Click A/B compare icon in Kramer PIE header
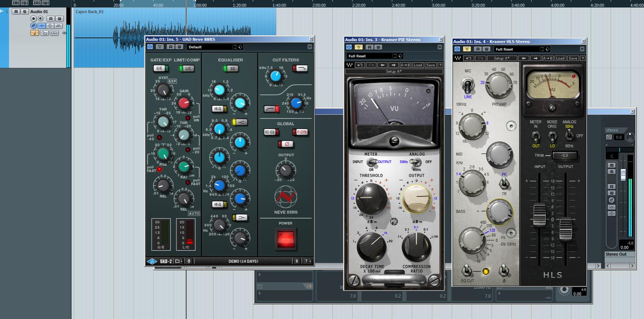Image resolution: width=644 pixels, height=319 pixels. (359, 47)
